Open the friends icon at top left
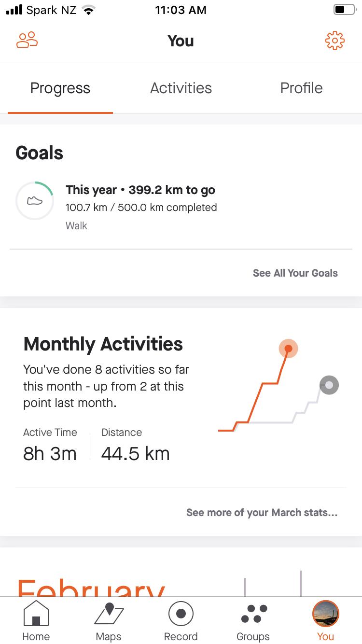 pyautogui.click(x=27, y=40)
